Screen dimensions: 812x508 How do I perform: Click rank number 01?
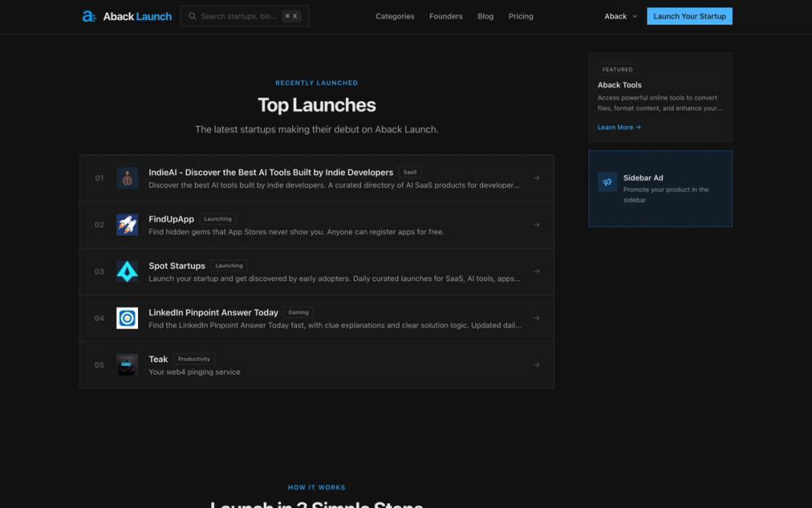[99, 178]
